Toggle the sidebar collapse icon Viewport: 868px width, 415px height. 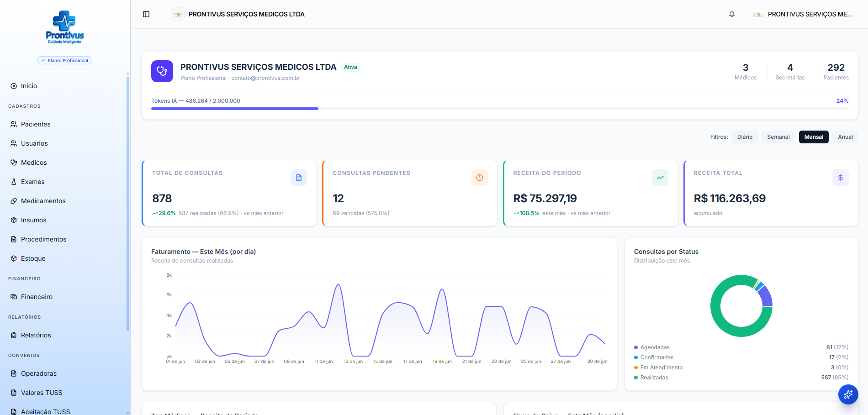click(146, 14)
